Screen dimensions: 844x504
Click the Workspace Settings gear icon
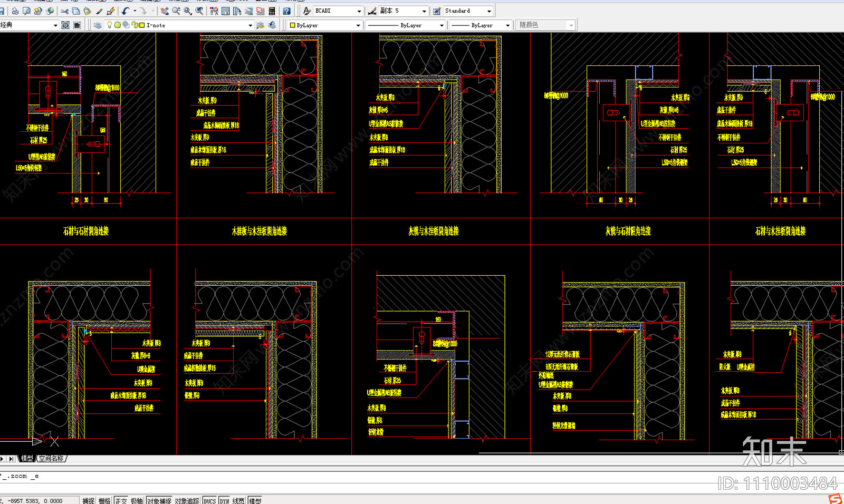coord(65,25)
